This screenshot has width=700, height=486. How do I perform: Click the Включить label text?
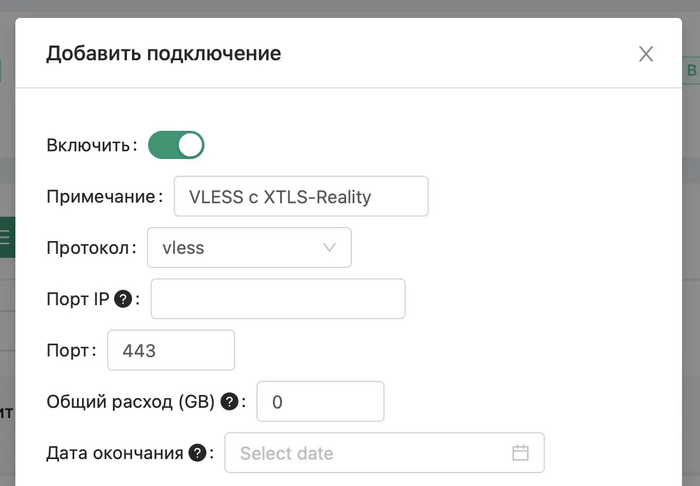89,145
